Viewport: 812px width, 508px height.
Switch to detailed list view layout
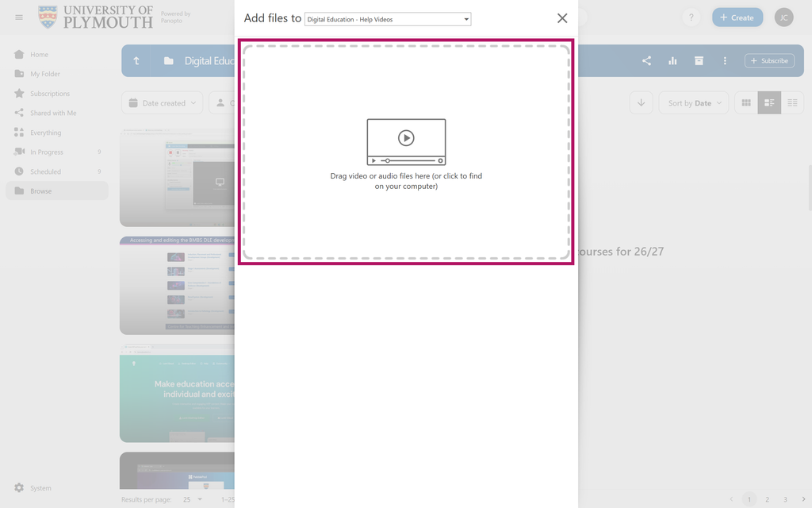769,102
